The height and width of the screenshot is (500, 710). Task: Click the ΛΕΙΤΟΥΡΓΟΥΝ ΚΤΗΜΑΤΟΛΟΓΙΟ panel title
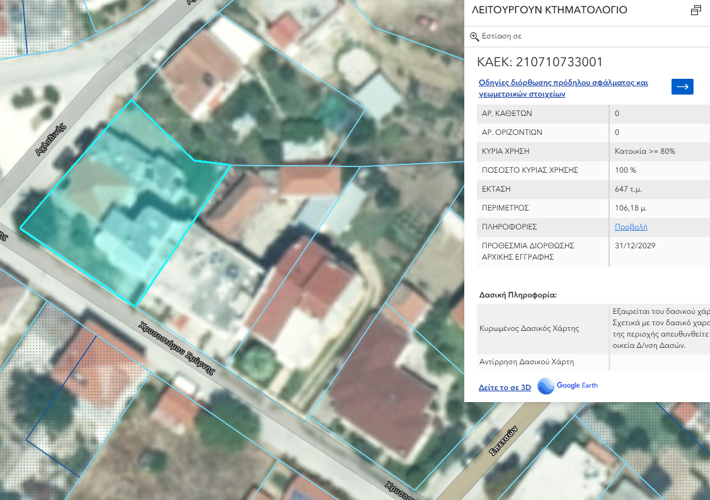(x=549, y=10)
